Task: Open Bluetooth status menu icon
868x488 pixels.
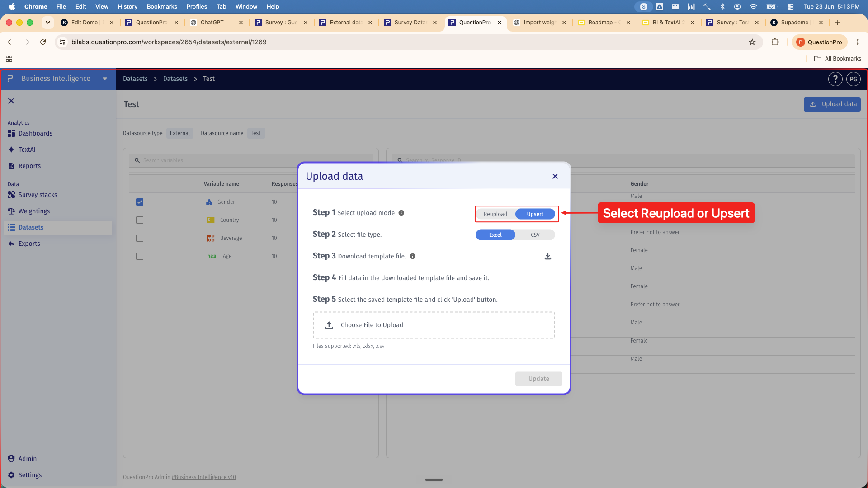Action: [x=722, y=6]
